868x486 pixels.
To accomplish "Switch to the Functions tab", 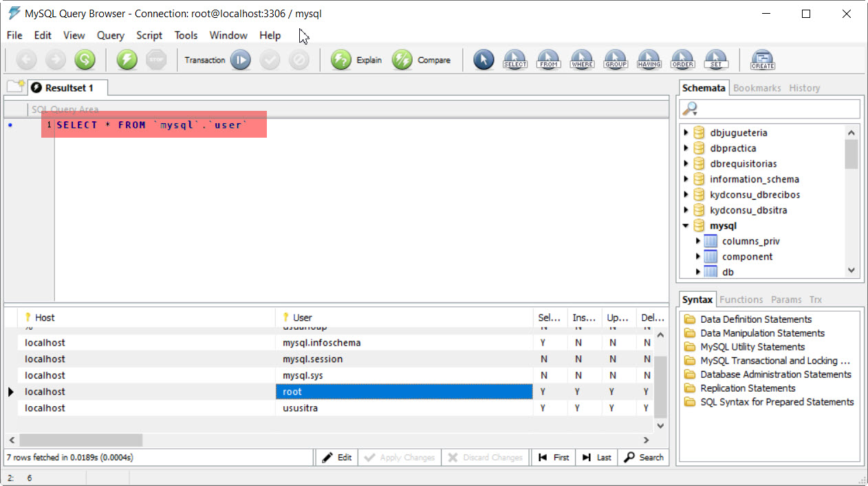I will click(741, 299).
